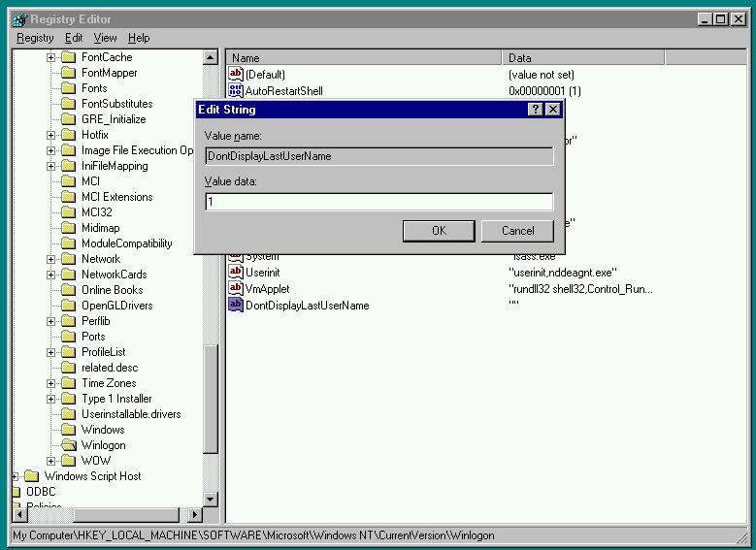The width and height of the screenshot is (756, 550).
Task: Cancel the Edit String dialog
Action: tap(517, 231)
